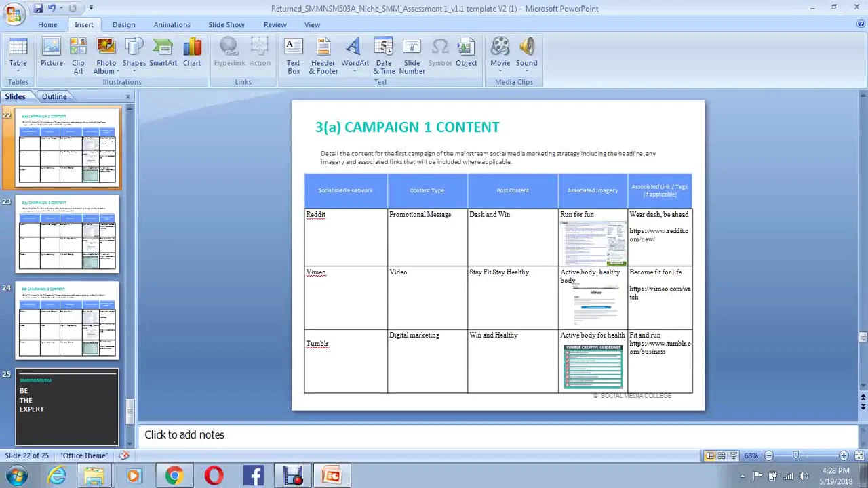Open the Undo history dropdown arrow
This screenshot has height=488, width=868.
(60, 8)
